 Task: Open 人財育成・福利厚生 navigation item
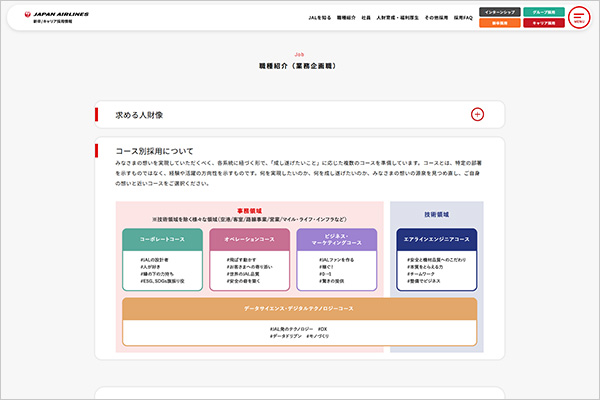click(396, 18)
